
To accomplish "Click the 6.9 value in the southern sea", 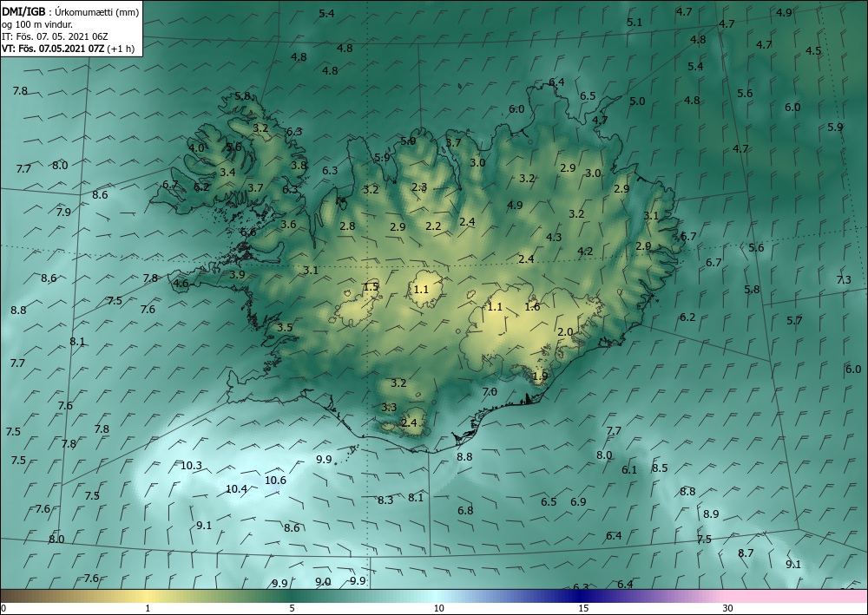I will [578, 501].
